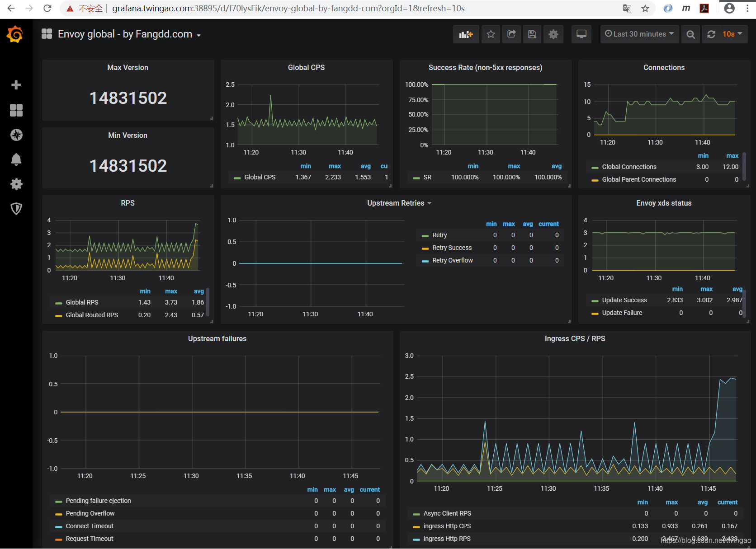
Task: Sort Ingress legend by min column
Action: 643,502
